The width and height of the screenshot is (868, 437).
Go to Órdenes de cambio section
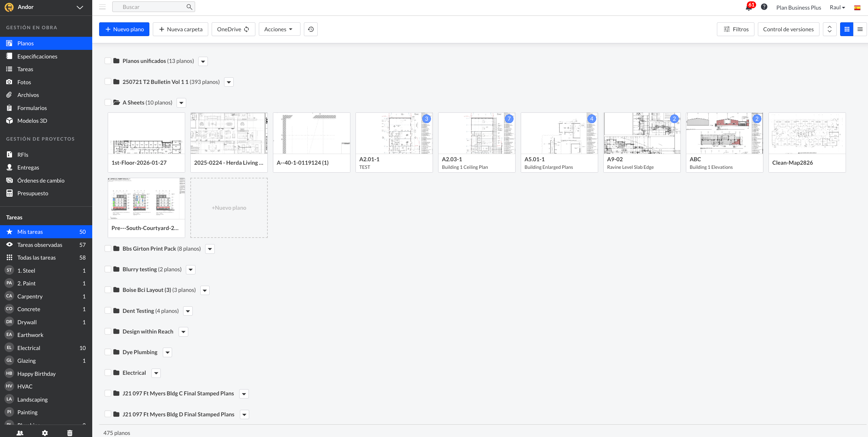coord(41,181)
